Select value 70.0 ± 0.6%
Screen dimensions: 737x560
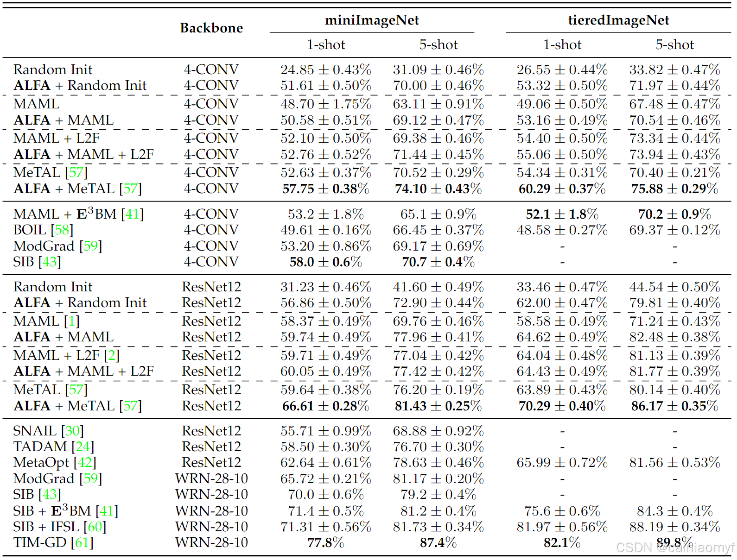tap(326, 495)
